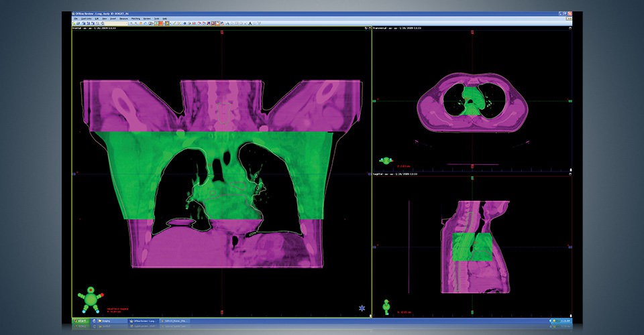Screen dimensions: 644x335
Task: Toggle the orange split-view icon in toolbar
Action: pos(161,23)
